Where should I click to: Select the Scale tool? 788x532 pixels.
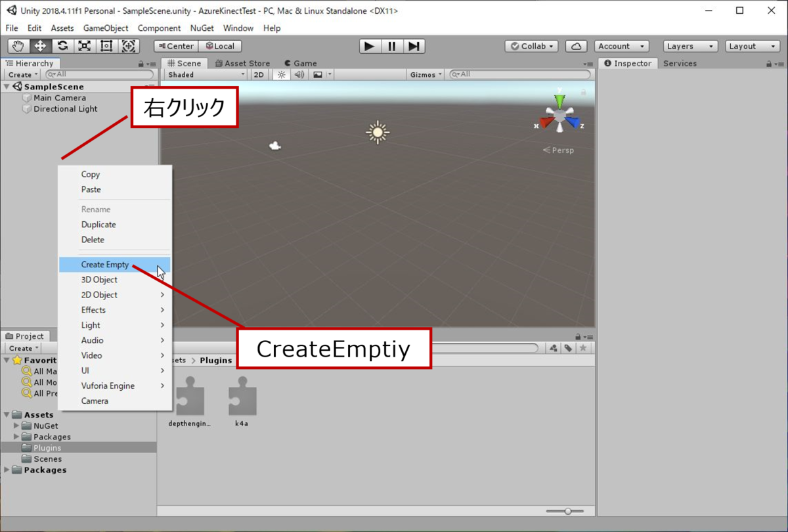click(x=84, y=46)
